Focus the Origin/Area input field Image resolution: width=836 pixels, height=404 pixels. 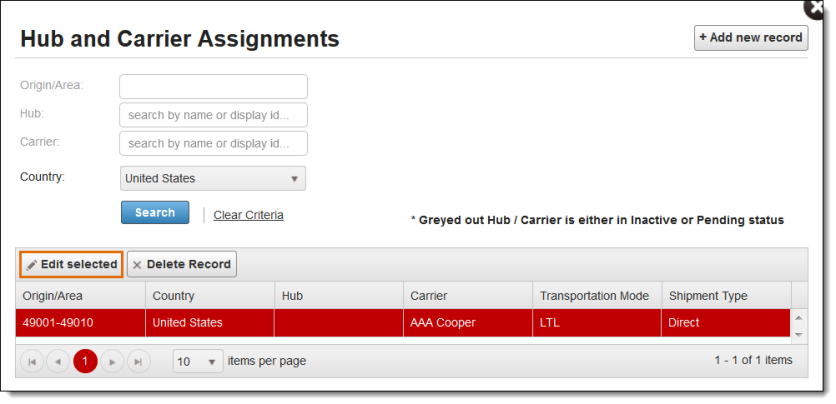coord(213,87)
